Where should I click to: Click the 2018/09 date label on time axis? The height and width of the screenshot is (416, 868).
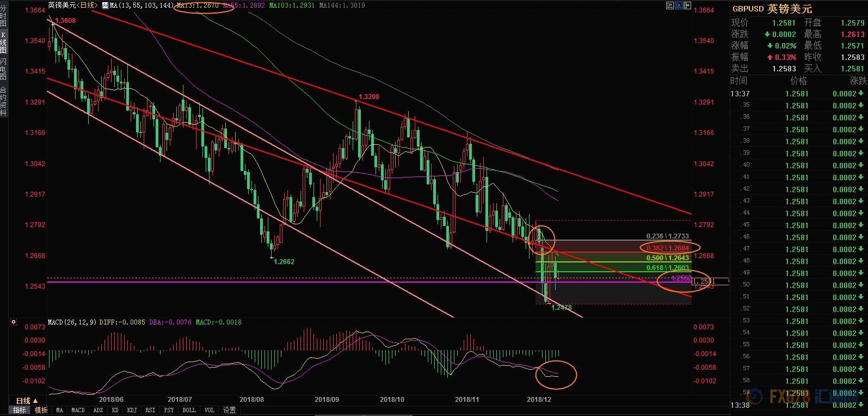(x=327, y=399)
